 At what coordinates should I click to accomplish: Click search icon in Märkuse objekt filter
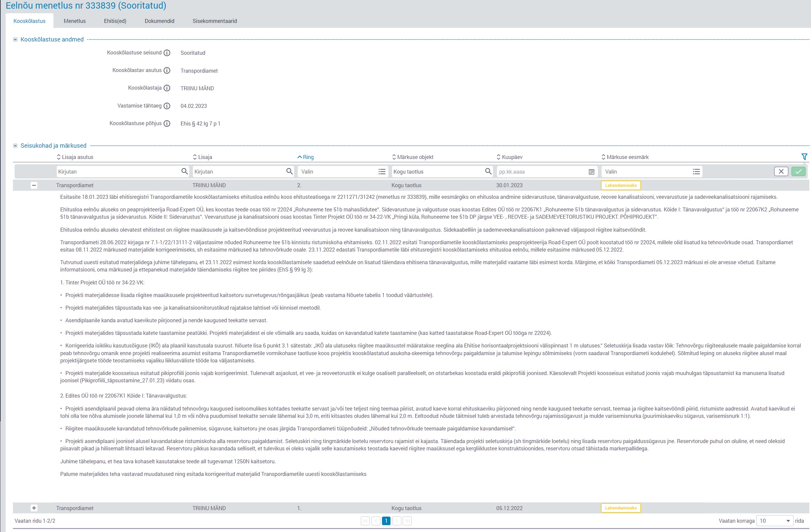[488, 171]
